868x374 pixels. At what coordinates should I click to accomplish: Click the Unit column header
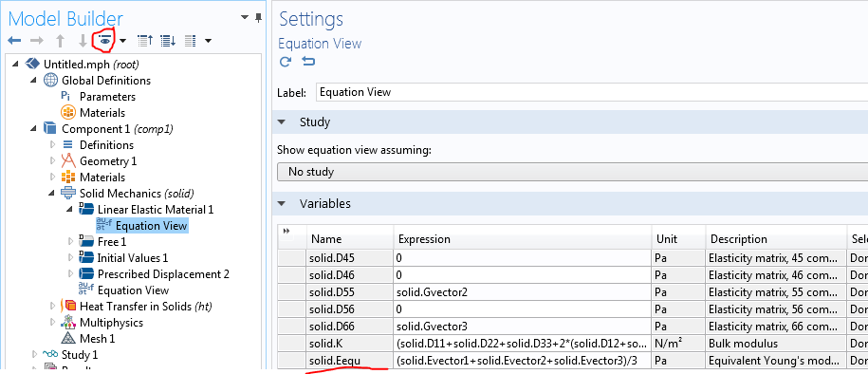point(678,239)
